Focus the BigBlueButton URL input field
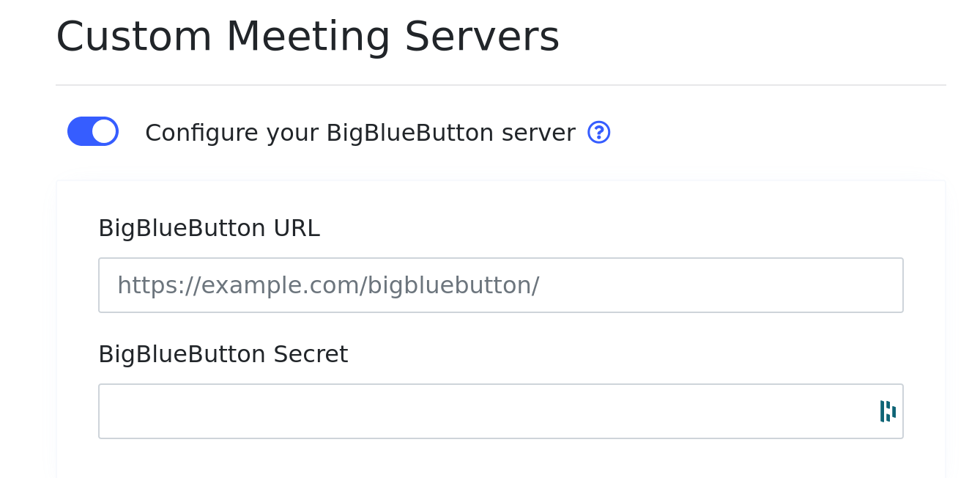 pyautogui.click(x=500, y=285)
